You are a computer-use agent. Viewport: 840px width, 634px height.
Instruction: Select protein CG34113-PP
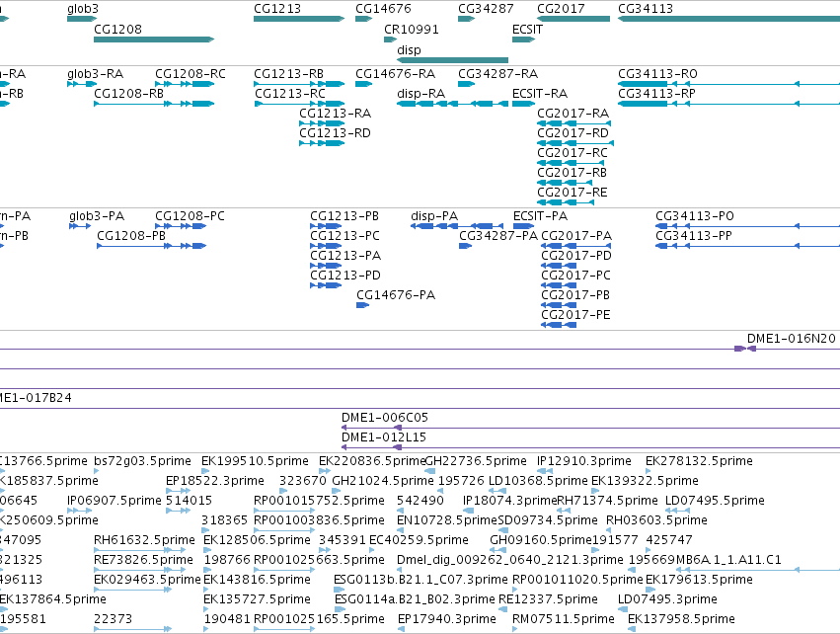(x=694, y=236)
